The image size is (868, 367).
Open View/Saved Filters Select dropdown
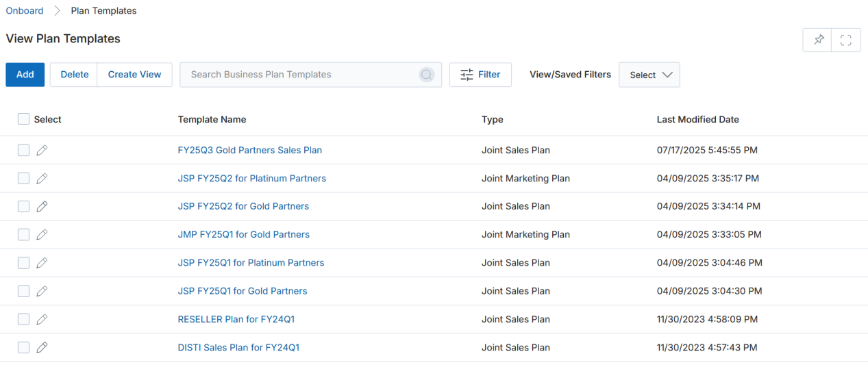point(649,75)
